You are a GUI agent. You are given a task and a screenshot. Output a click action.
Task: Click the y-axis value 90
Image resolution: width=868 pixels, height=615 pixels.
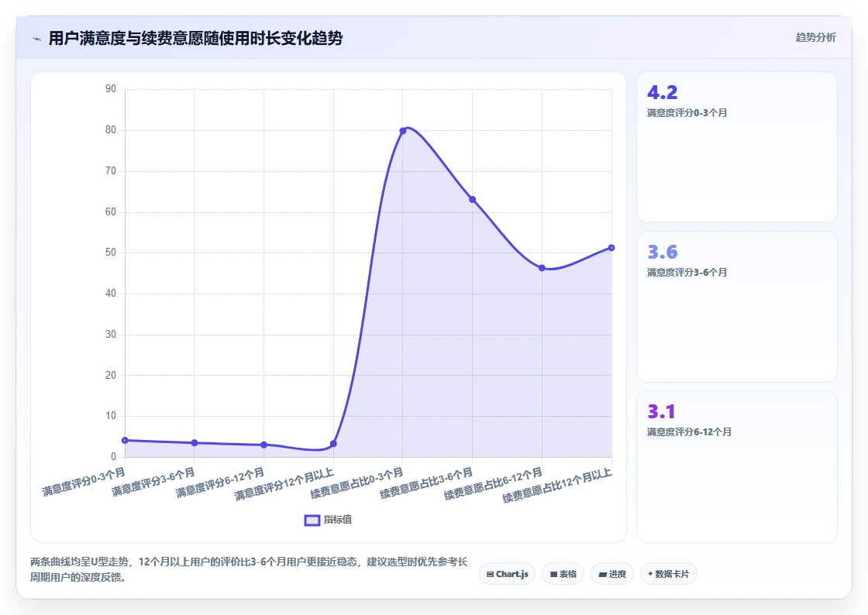[x=111, y=89]
